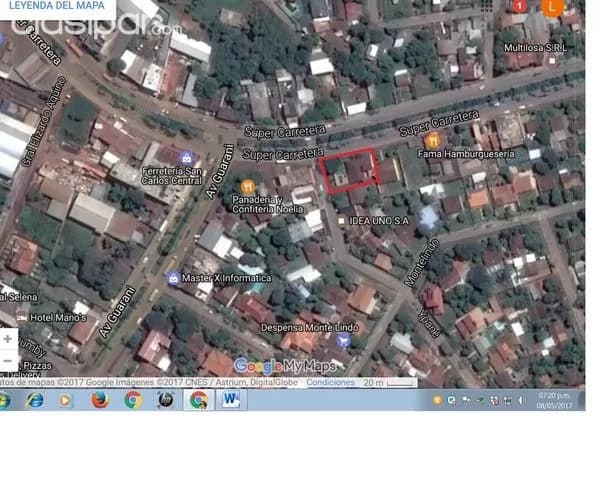Click the Master X Informatica shop marker

(173, 278)
